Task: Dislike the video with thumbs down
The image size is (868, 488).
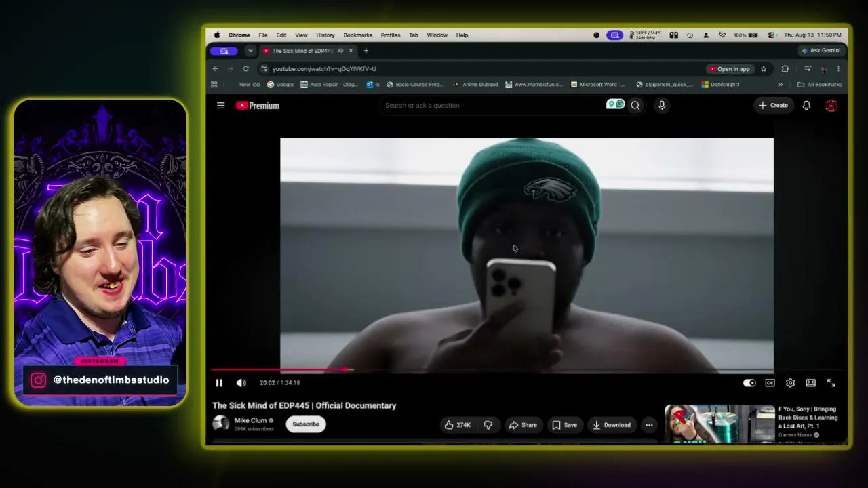Action: pos(488,425)
